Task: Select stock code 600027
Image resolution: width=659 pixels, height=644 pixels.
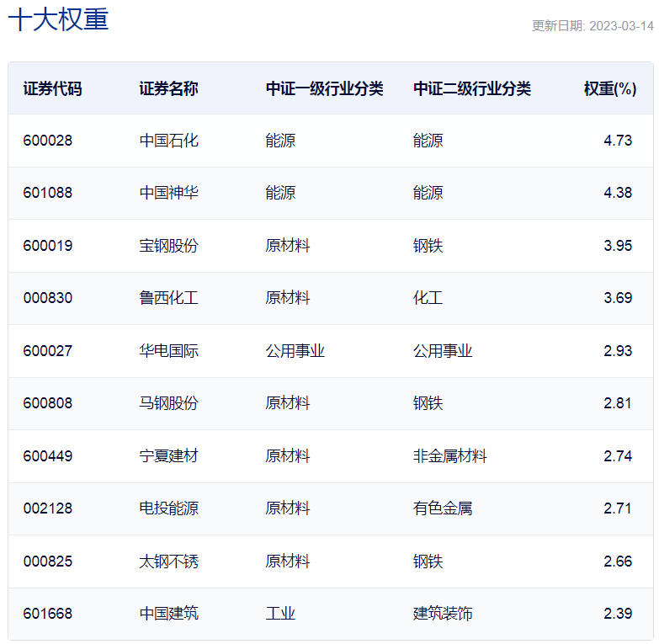Action: [48, 350]
